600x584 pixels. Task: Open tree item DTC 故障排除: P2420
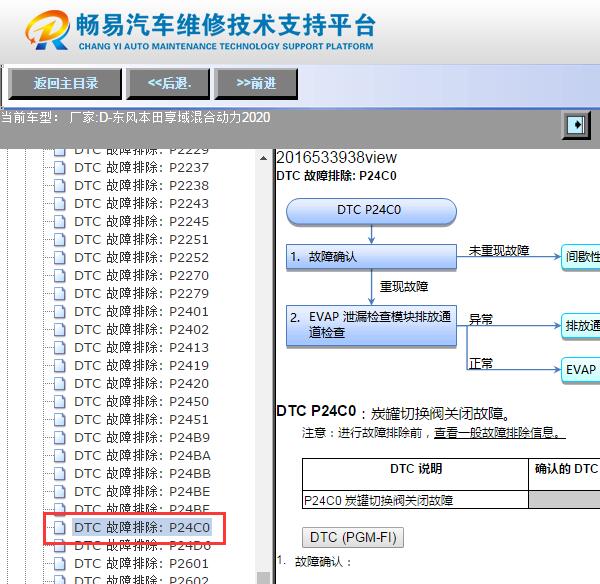(142, 383)
